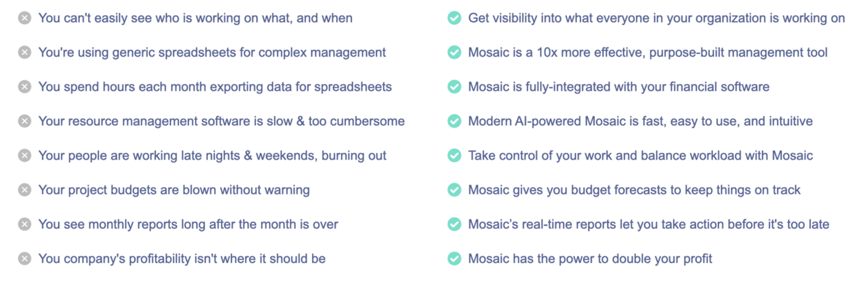Click green checkmark next to budget forecasts line
The width and height of the screenshot is (868, 282).
coord(454,190)
